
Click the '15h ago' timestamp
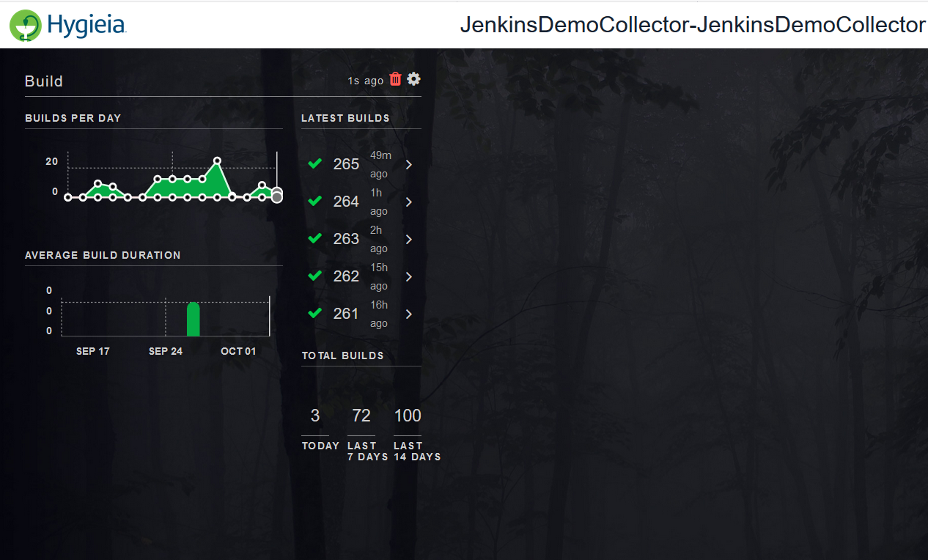379,277
